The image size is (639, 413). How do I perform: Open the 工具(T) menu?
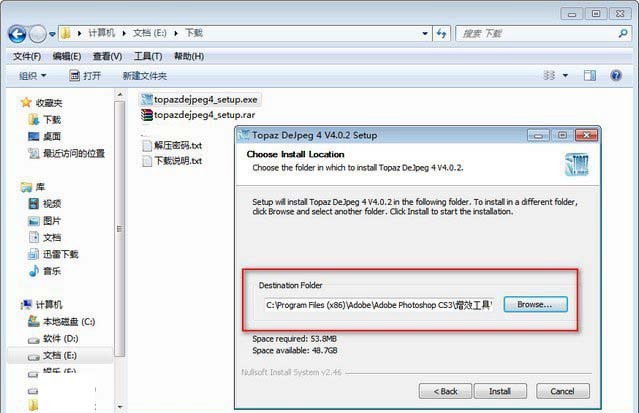(x=148, y=56)
